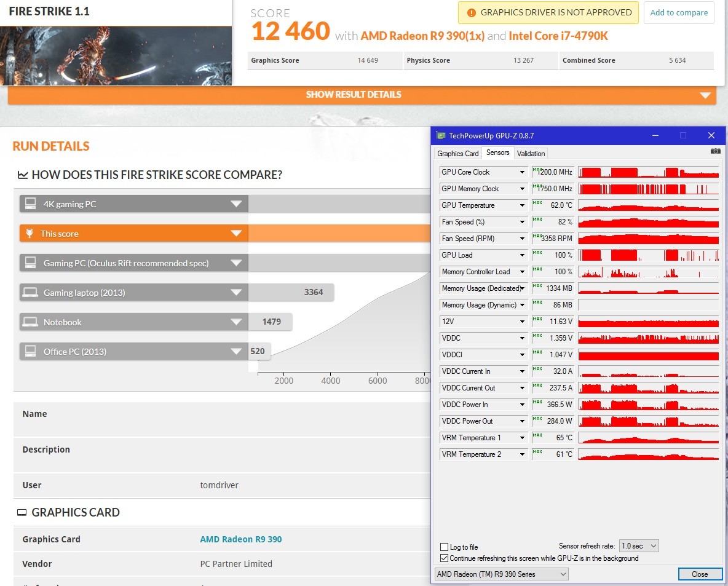Click the Close button in GPU-Z
728x586 pixels.
(x=700, y=574)
